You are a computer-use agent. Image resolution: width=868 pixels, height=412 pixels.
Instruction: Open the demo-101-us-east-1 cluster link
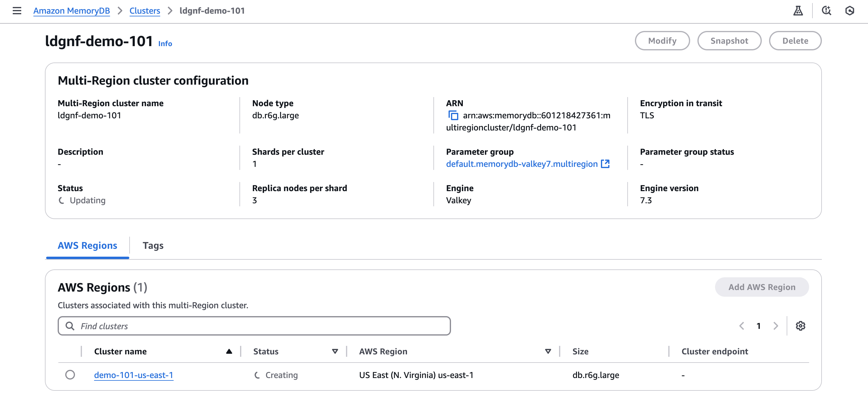pos(134,375)
